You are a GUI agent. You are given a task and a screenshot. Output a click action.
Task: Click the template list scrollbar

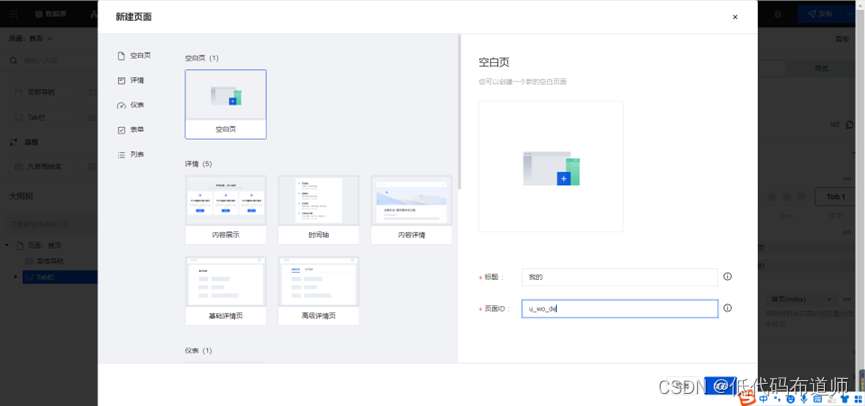459,112
